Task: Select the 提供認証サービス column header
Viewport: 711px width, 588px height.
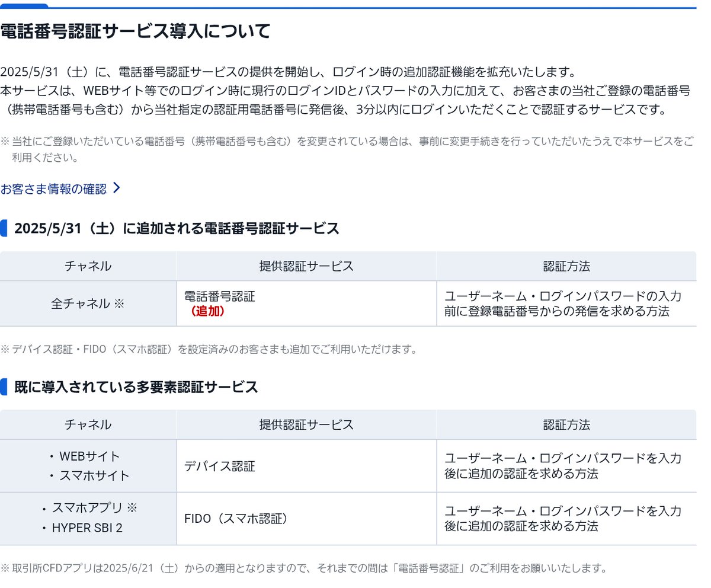Action: pyautogui.click(x=306, y=266)
